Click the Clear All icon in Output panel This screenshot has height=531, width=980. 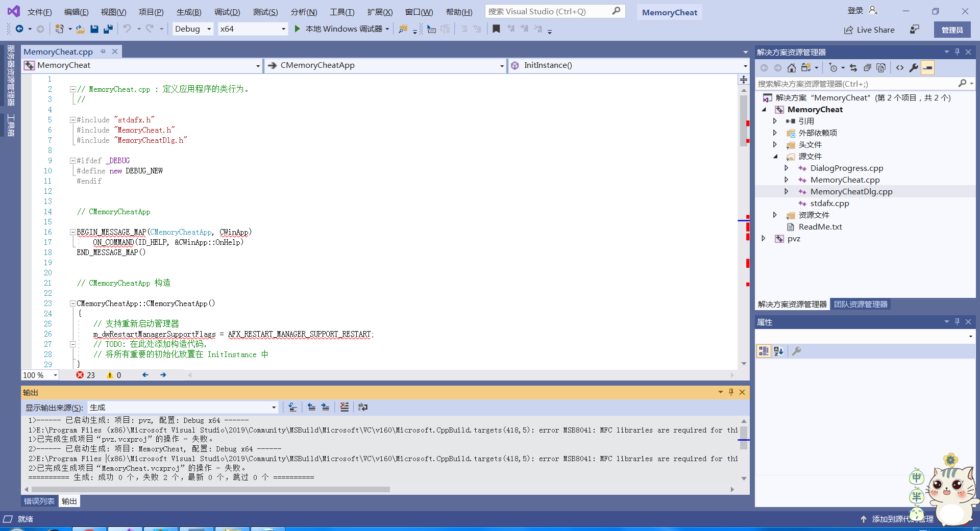(x=345, y=407)
